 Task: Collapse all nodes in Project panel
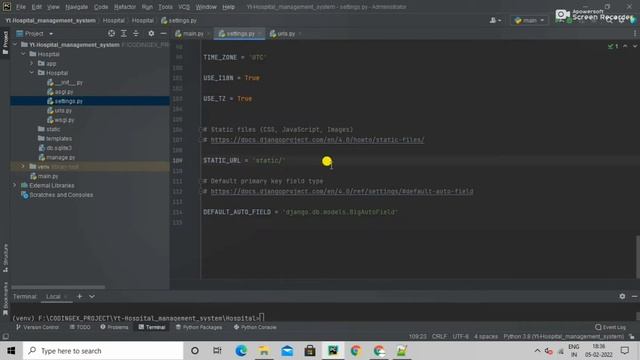pyautogui.click(x=136, y=33)
